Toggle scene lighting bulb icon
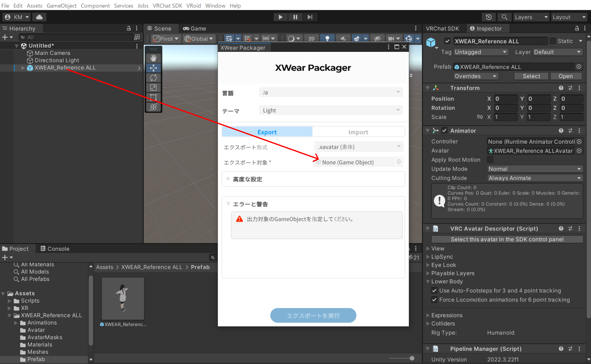 [327, 39]
